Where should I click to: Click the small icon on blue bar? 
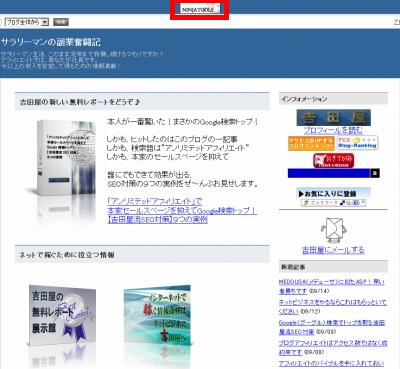[x=375, y=173]
